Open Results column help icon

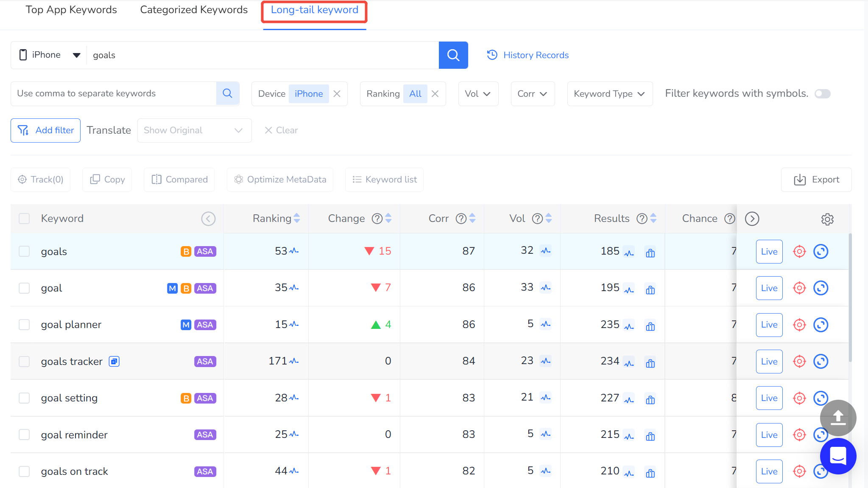coord(642,219)
